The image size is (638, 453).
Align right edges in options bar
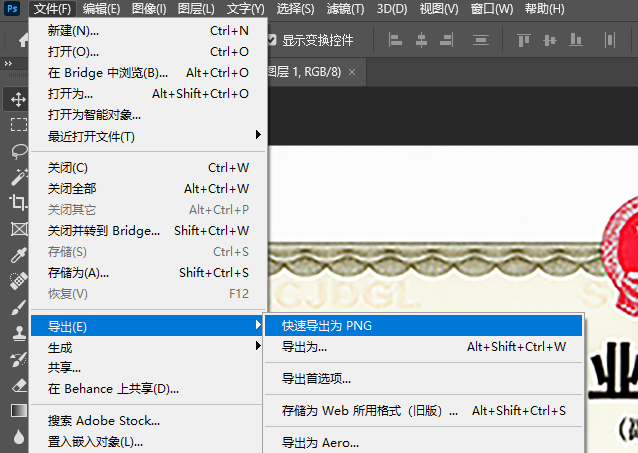447,40
